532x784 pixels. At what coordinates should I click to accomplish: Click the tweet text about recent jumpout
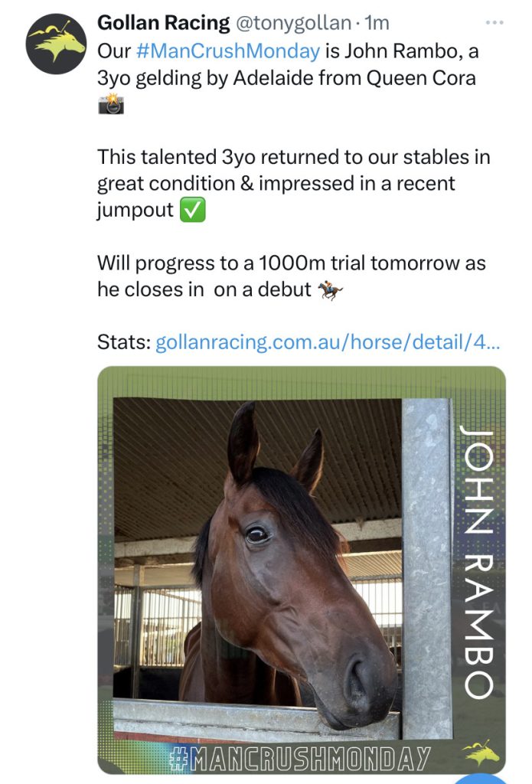tap(293, 184)
